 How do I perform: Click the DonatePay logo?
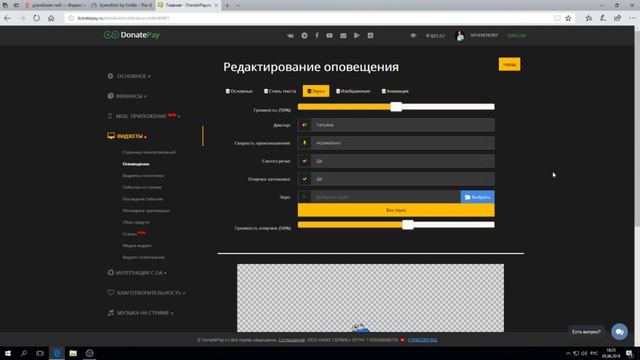131,35
